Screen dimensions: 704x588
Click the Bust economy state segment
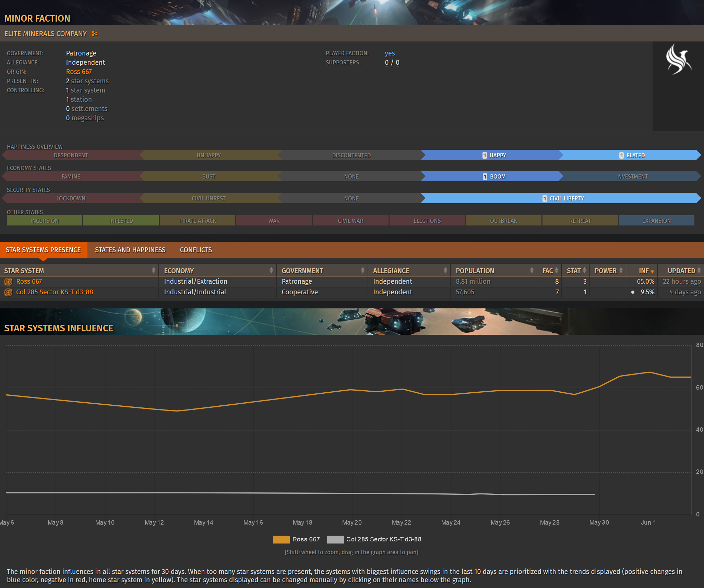pyautogui.click(x=209, y=176)
